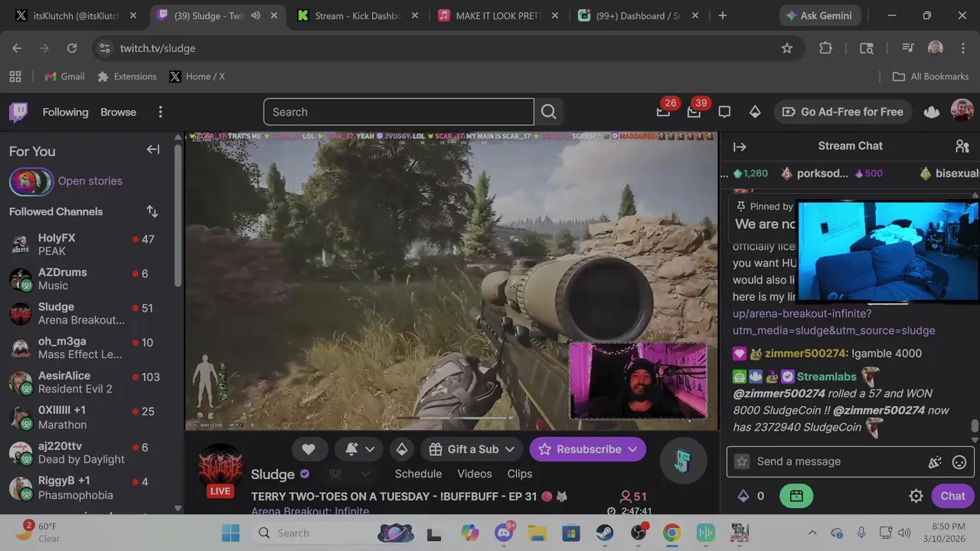Open Steam from the taskbar
This screenshot has height=551, width=980.
point(605,533)
